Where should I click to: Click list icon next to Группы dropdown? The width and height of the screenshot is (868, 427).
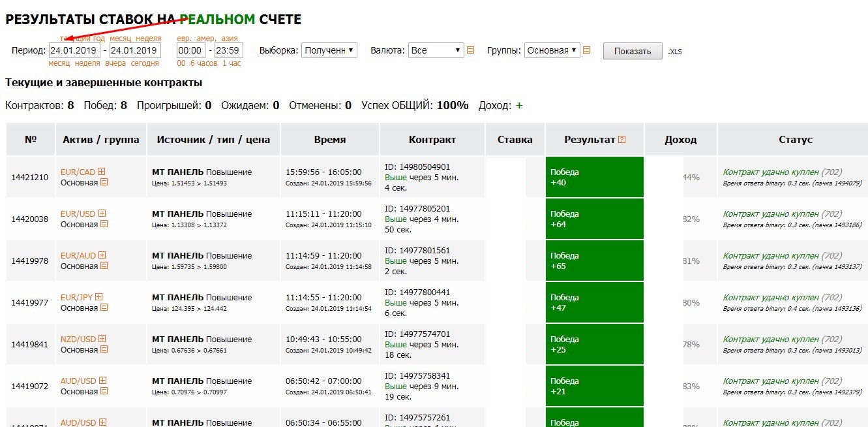[x=586, y=50]
